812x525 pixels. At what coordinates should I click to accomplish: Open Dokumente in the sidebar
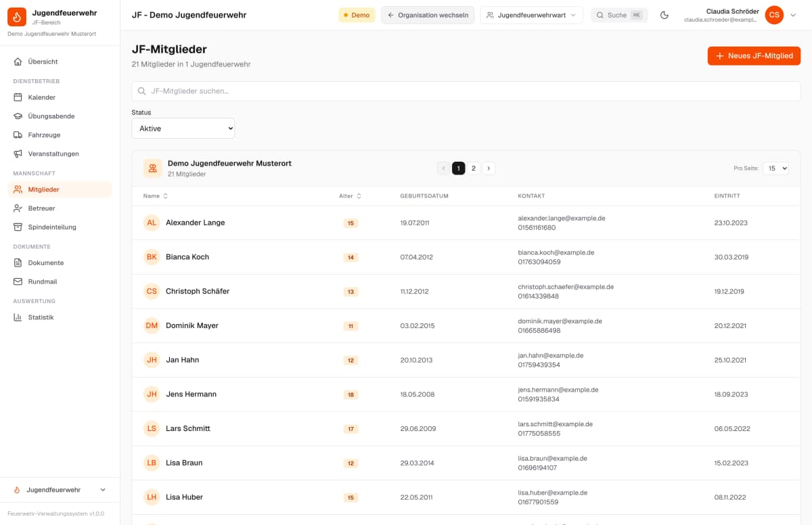pyautogui.click(x=60, y=262)
